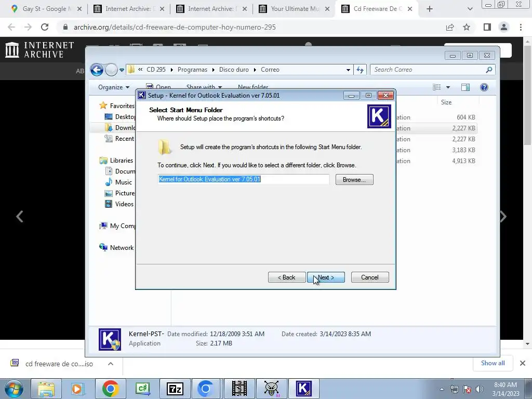Select Favorites in the navigation pane
The height and width of the screenshot is (399, 532).
(x=117, y=106)
